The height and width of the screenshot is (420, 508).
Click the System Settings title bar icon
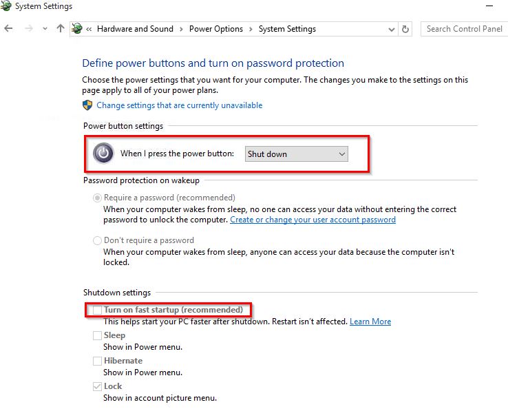[6, 6]
